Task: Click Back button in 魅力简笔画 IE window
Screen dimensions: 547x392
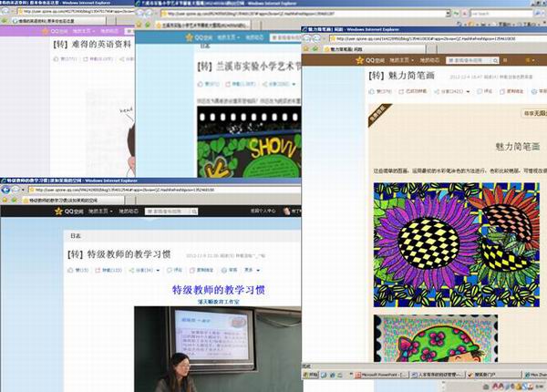Action: pyautogui.click(x=307, y=38)
